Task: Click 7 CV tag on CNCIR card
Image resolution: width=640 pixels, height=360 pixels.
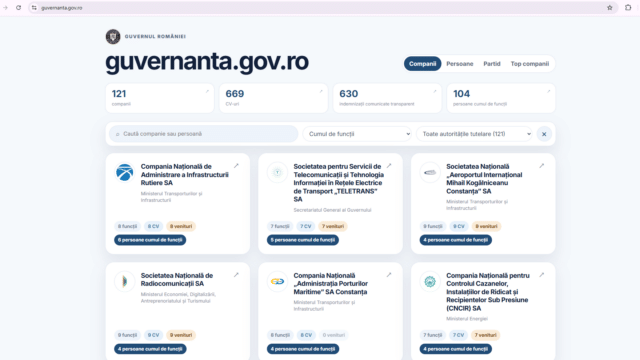Action: click(x=458, y=335)
